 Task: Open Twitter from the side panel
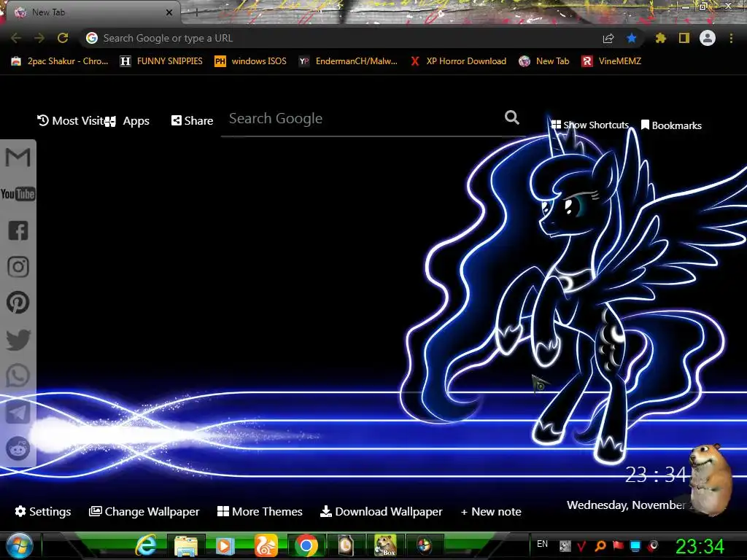point(18,340)
